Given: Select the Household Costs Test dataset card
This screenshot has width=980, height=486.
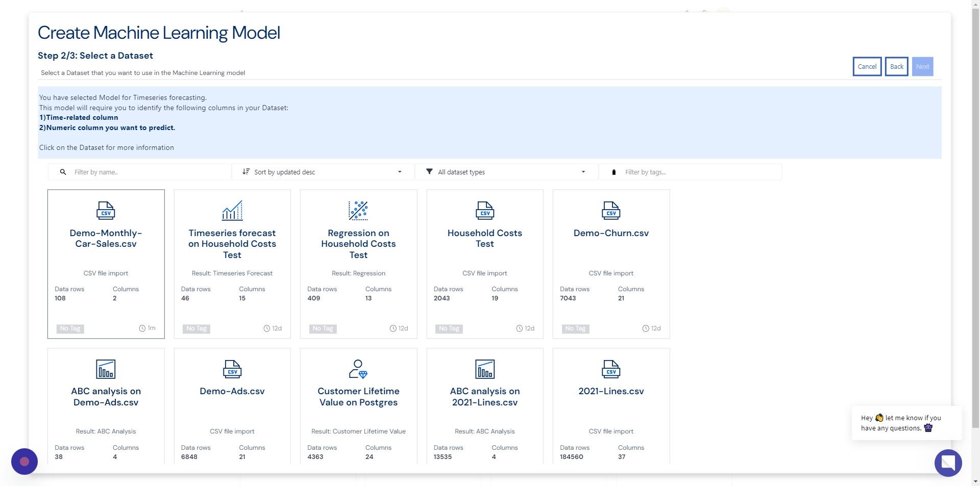Looking at the screenshot, I should [485, 264].
